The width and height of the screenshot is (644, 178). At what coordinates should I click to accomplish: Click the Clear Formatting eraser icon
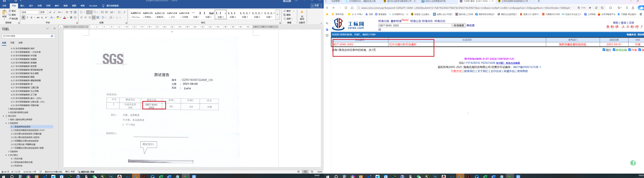pos(67,12)
